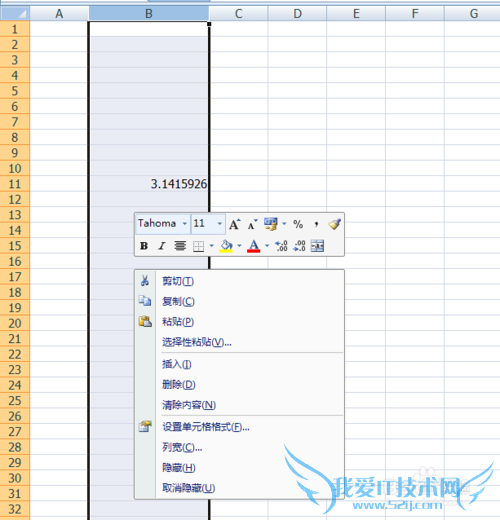Click the paste clipboard icon in context menu
The image size is (500, 520).
click(x=145, y=321)
